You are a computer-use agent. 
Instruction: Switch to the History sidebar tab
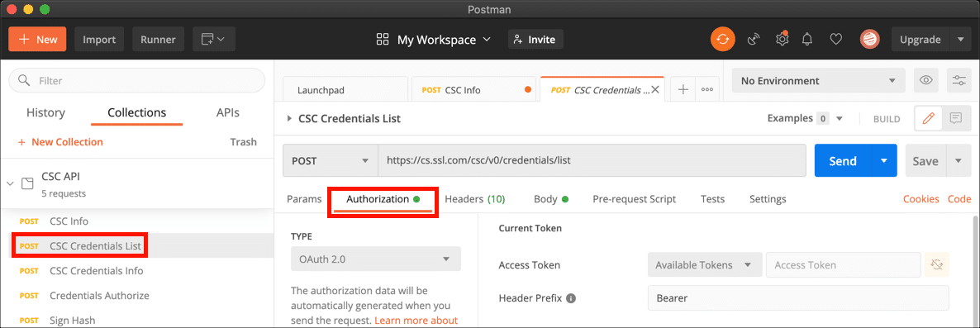pyautogui.click(x=45, y=113)
